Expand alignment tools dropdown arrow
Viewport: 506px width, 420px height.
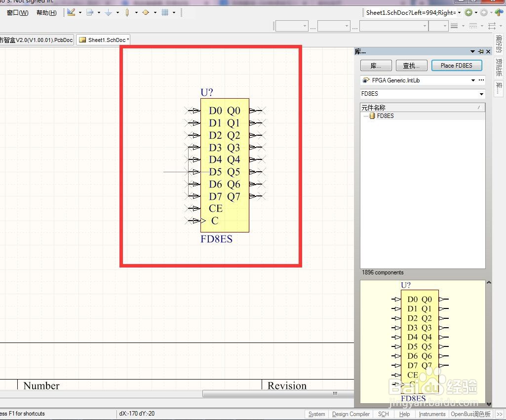coord(99,12)
